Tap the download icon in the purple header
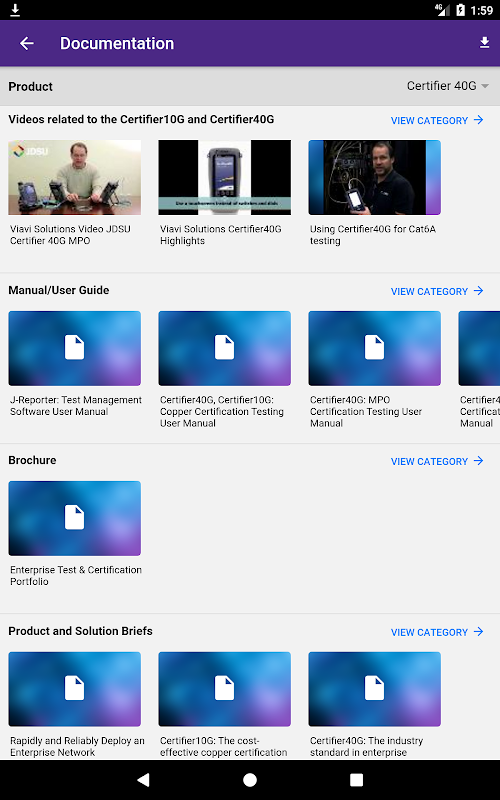500x800 pixels. (x=485, y=43)
